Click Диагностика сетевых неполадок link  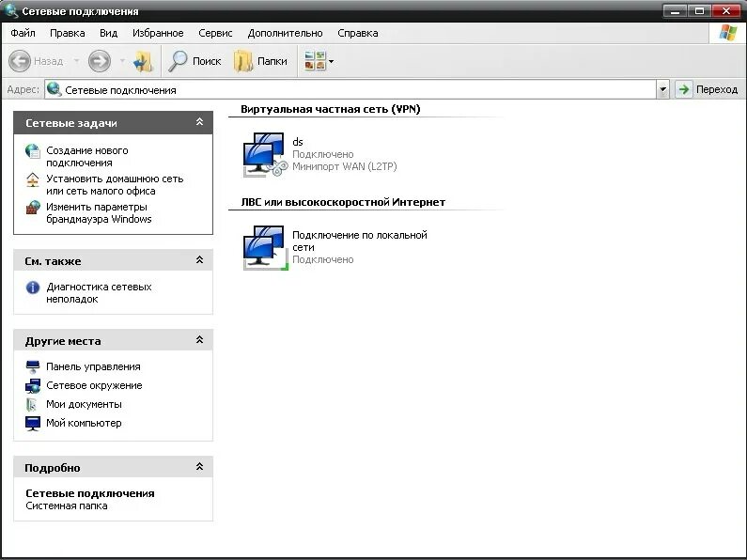point(99,293)
